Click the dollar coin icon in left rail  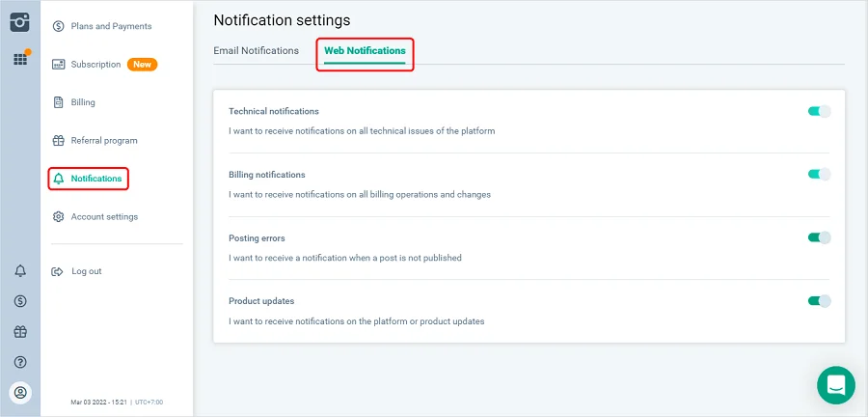(x=20, y=301)
